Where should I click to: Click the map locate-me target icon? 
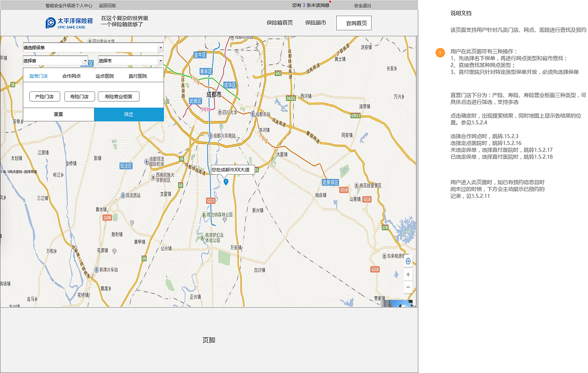(408, 261)
